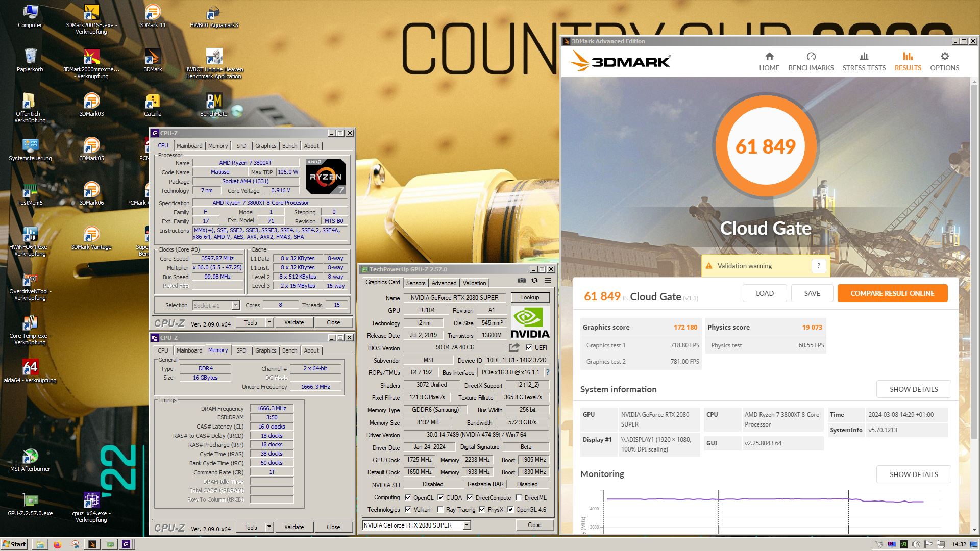This screenshot has width=980, height=551.
Task: Open the GPU selection dropdown in GPU-Z
Action: [467, 525]
